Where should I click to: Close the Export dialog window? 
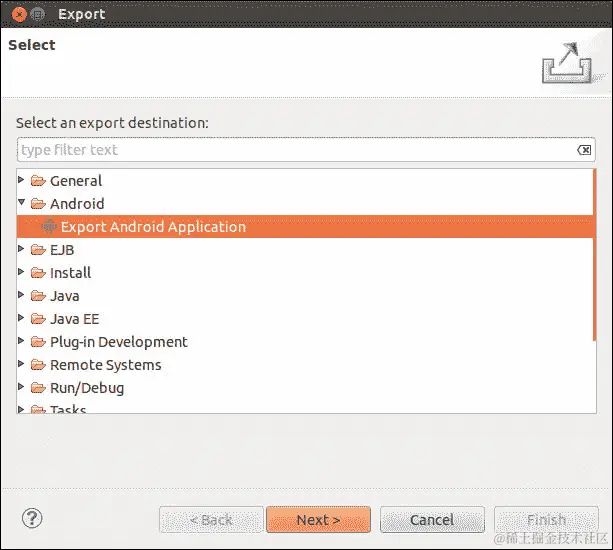click(x=19, y=14)
